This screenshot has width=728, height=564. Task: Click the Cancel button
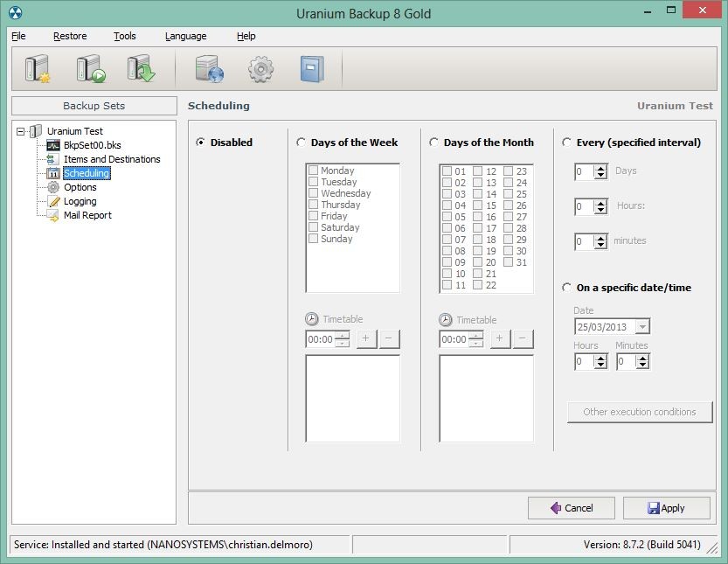[x=571, y=508]
